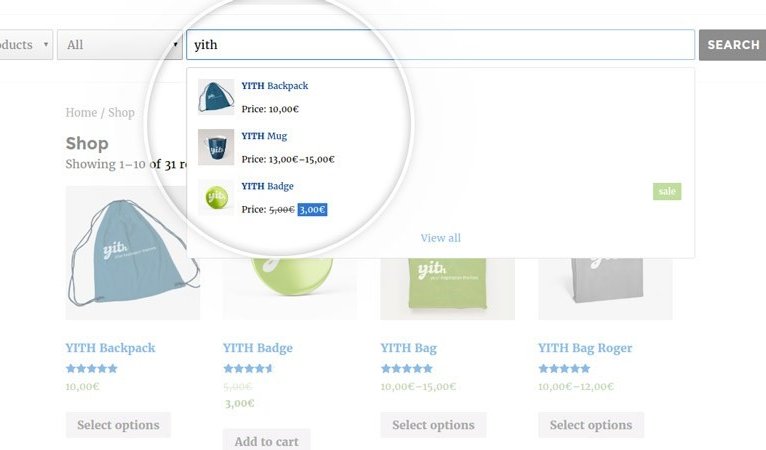Click the YITH Mug suggestion thumbnail
Image resolution: width=766 pixels, height=450 pixels.
coord(216,147)
